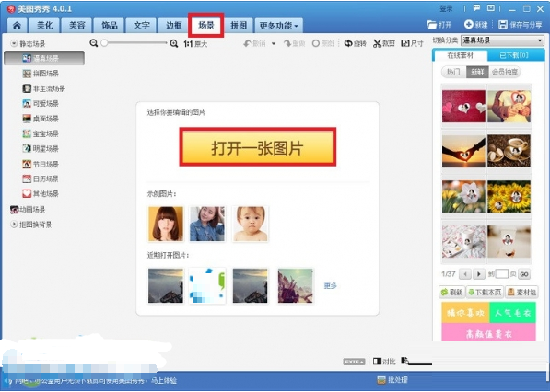Select 宝宝场景 in the scene list

point(41,133)
